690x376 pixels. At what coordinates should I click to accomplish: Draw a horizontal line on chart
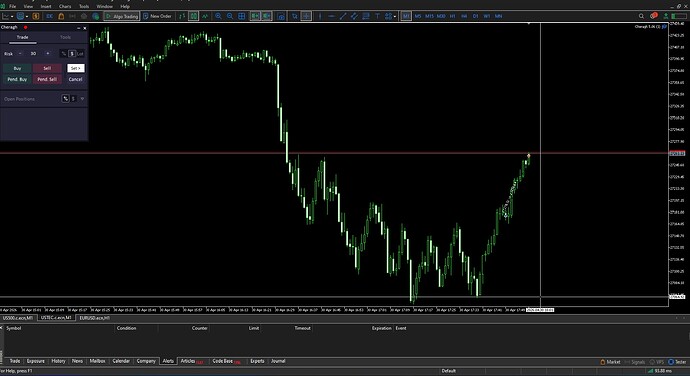pos(331,16)
